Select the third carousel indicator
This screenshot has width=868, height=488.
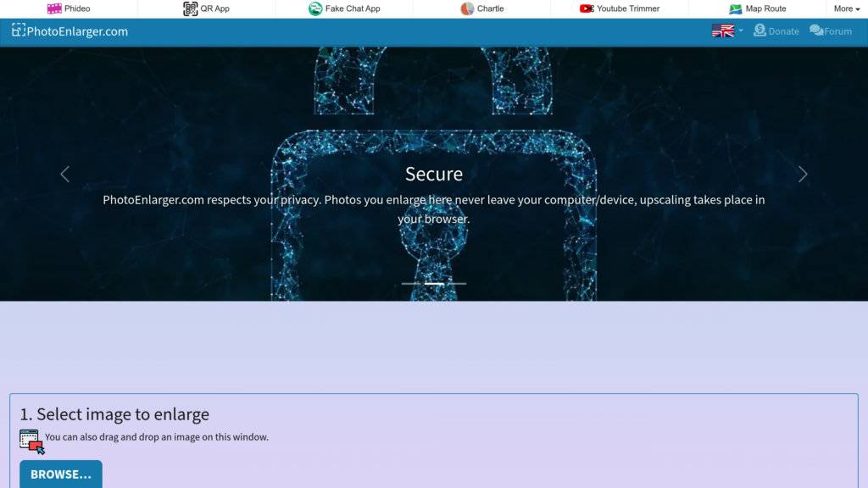click(x=457, y=283)
